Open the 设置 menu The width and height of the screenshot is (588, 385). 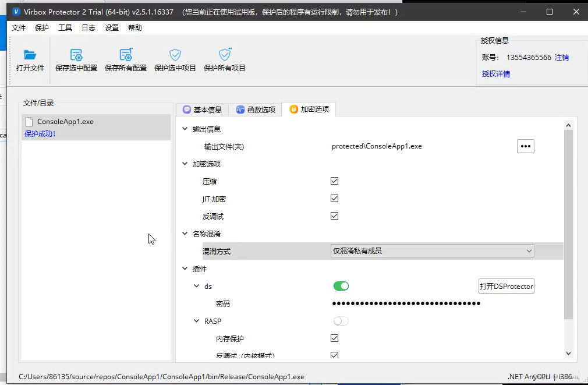pos(112,28)
